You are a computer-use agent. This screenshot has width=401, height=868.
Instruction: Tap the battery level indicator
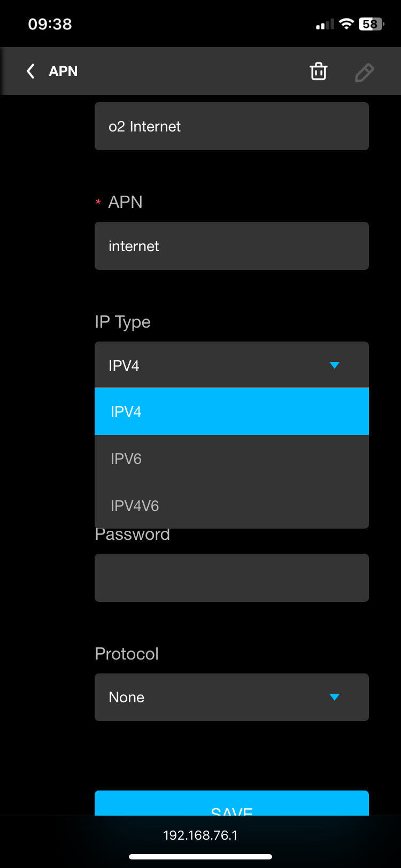(371, 24)
